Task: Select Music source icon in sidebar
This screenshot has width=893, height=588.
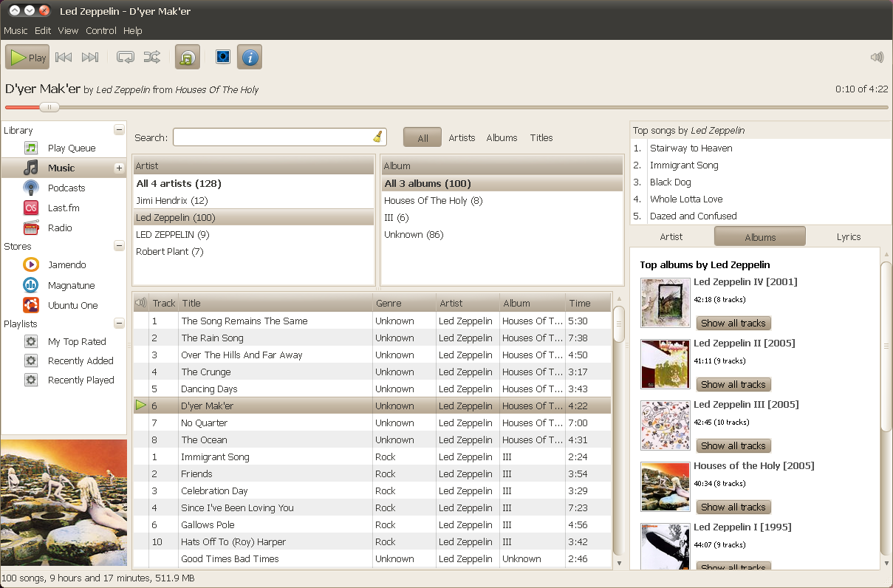Action: (x=30, y=168)
